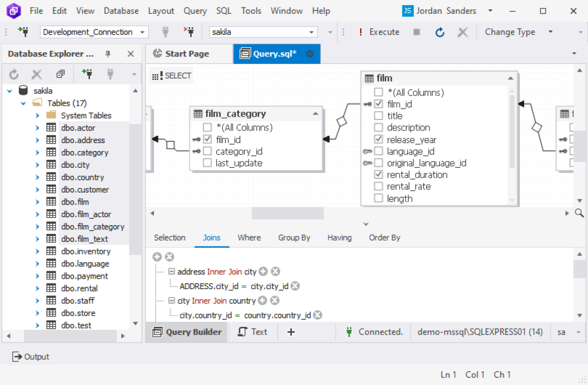The image size is (588, 385).
Task: Click the New Connection icon
Action: (24, 32)
